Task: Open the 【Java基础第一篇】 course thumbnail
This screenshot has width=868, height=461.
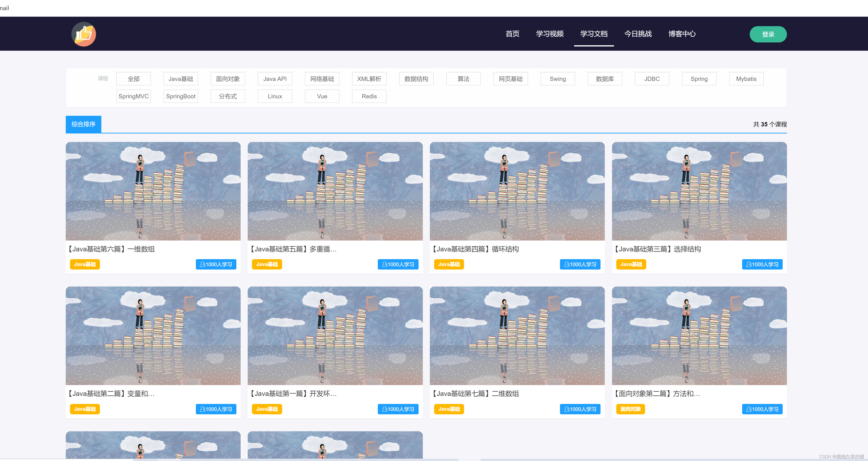Action: point(335,336)
